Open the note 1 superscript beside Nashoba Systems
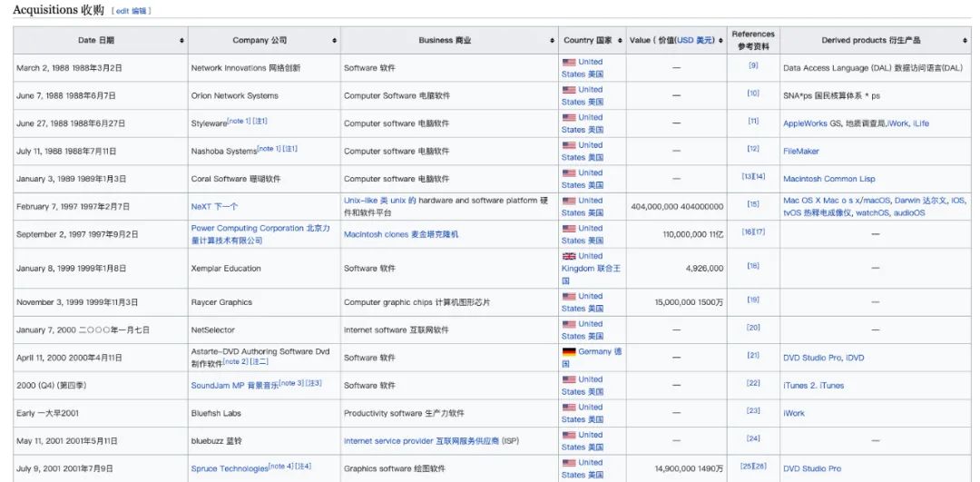This screenshot has width=980, height=482. [269, 148]
